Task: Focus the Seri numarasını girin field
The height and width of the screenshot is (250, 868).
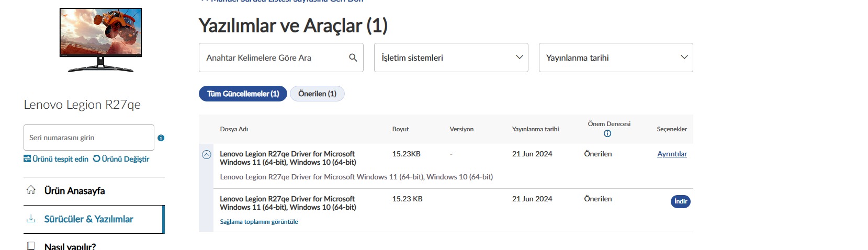Action: (89, 138)
